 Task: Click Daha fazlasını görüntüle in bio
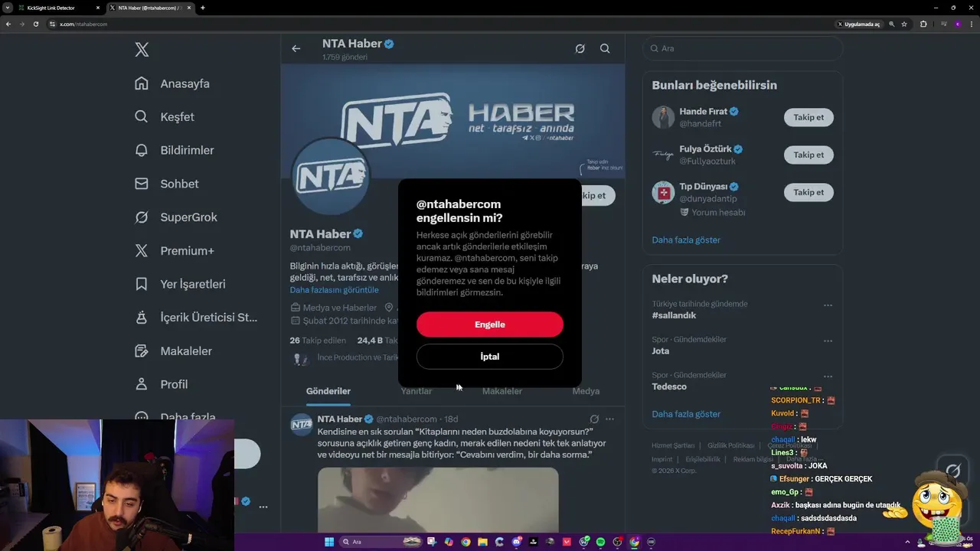click(334, 290)
